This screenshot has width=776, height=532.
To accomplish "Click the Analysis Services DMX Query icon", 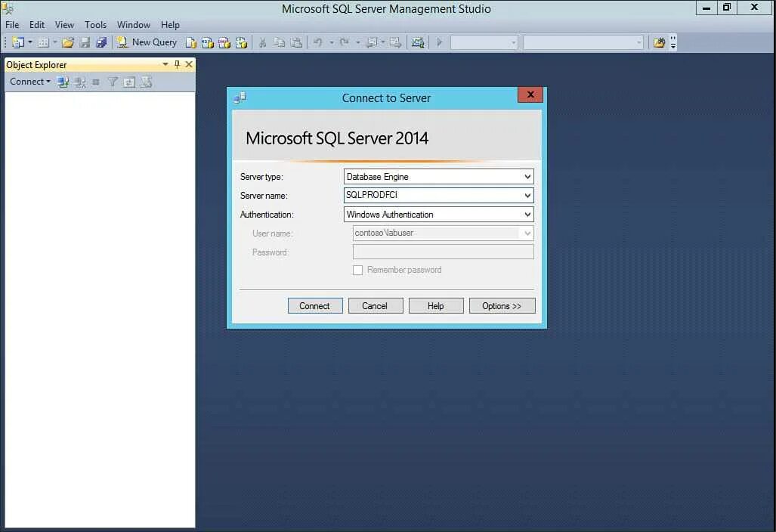I will [x=224, y=42].
